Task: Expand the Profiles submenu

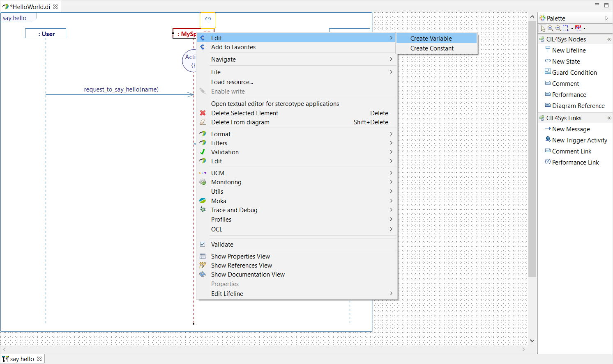Action: pos(297,220)
